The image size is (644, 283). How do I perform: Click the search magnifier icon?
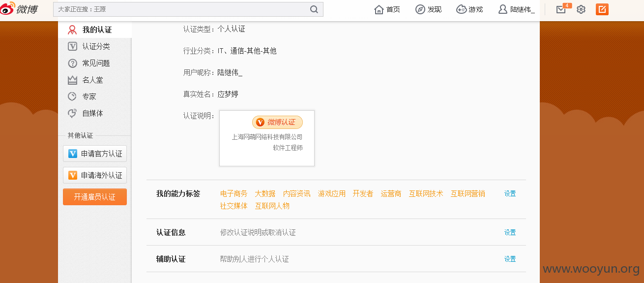click(314, 9)
